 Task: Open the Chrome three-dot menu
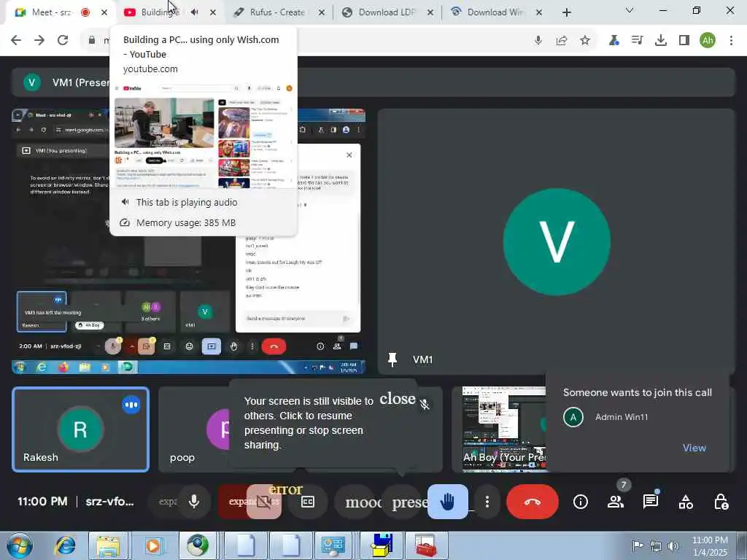coord(731,41)
